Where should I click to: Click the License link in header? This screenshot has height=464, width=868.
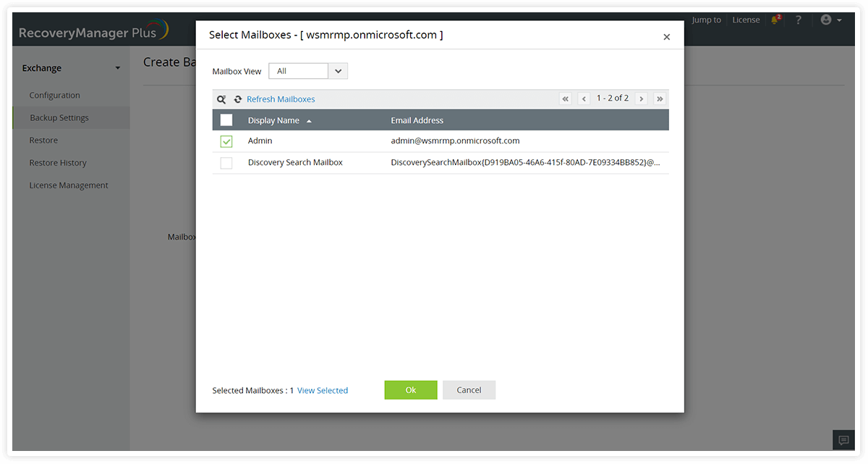(x=746, y=20)
